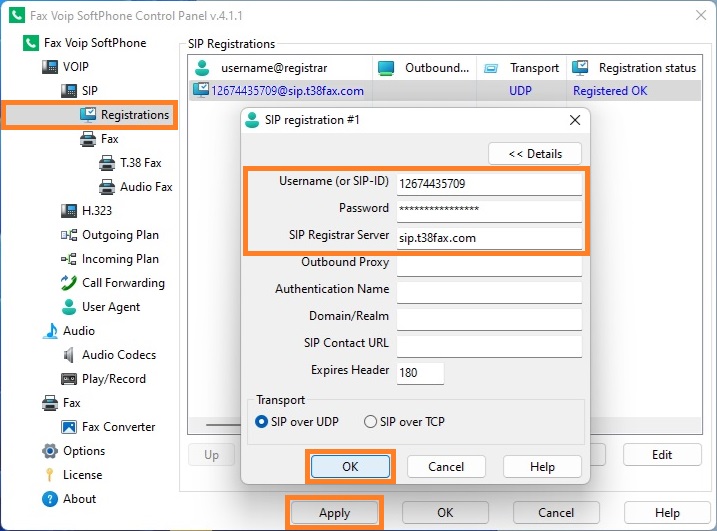Screen dimensions: 717x531
Task: Open T.38 Fax settings in tree
Action: (141, 163)
